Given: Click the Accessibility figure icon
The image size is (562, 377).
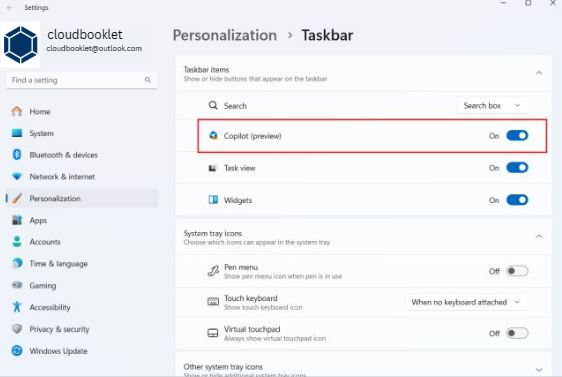Looking at the screenshot, I should click(x=16, y=307).
